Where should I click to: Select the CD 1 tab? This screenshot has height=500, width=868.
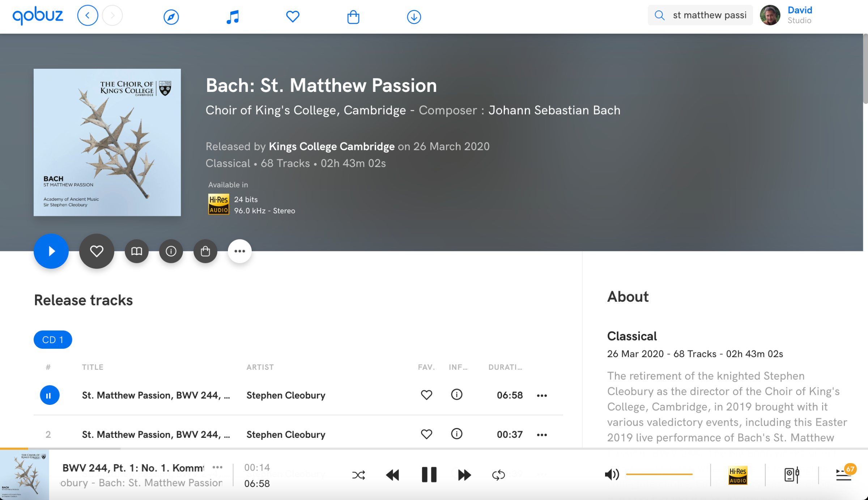[x=53, y=339]
